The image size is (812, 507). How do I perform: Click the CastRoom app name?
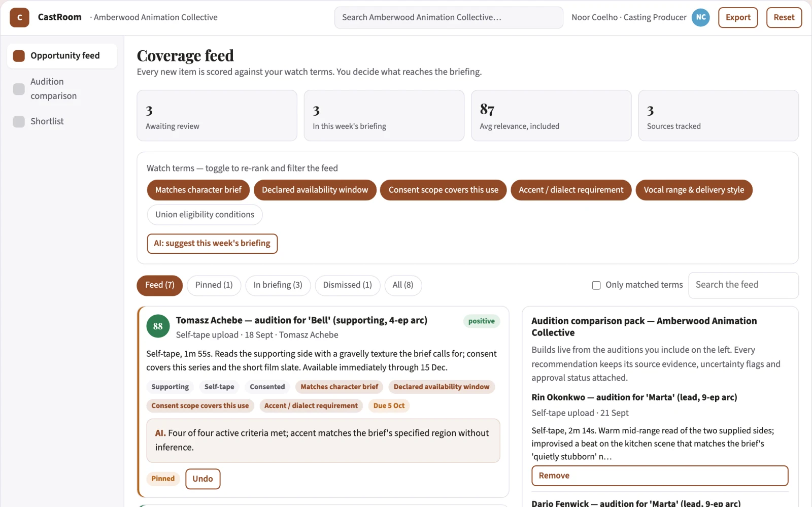(59, 17)
